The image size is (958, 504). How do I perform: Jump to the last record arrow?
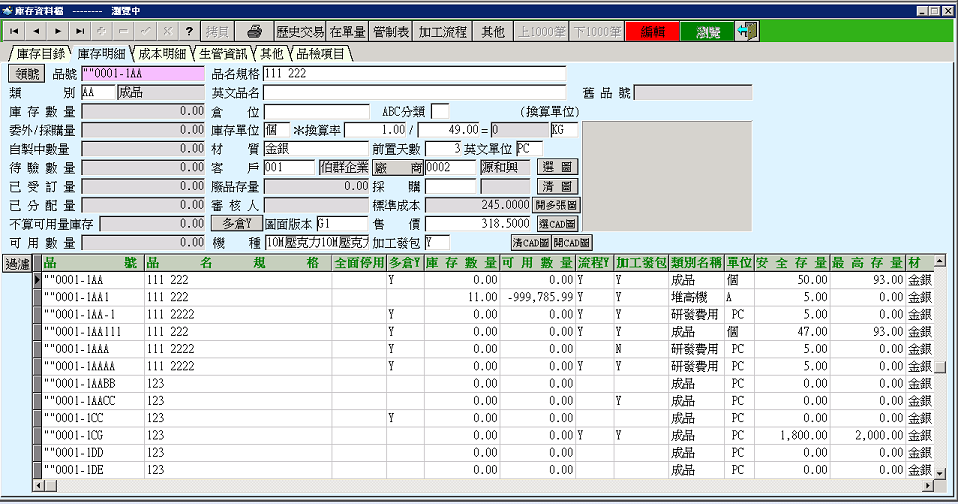tap(81, 31)
